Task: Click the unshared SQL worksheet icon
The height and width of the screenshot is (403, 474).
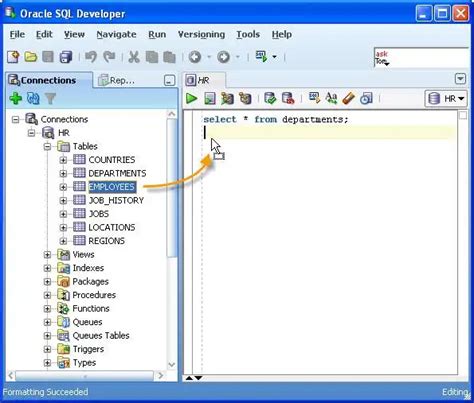Action: [314, 98]
